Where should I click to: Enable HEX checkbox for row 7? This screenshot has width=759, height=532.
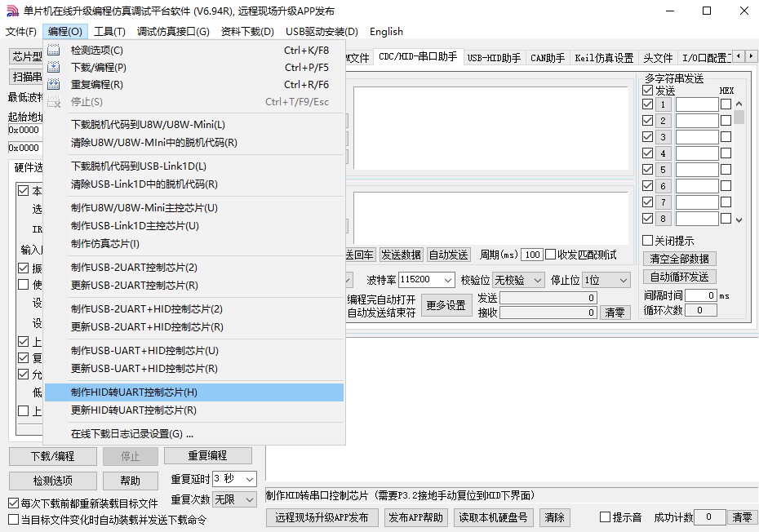pyautogui.click(x=726, y=202)
